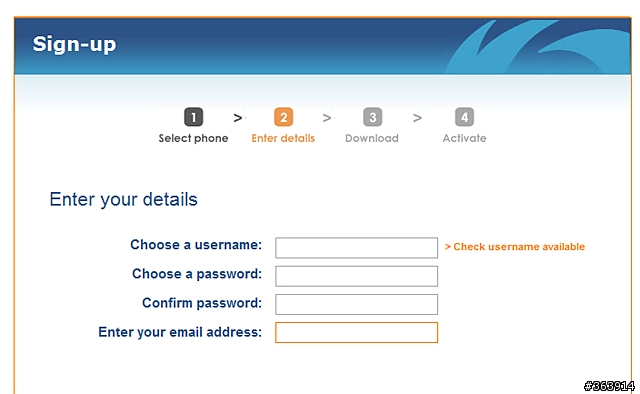The image size is (640, 394).
Task: Focus the Confirm password field
Action: pos(356,304)
